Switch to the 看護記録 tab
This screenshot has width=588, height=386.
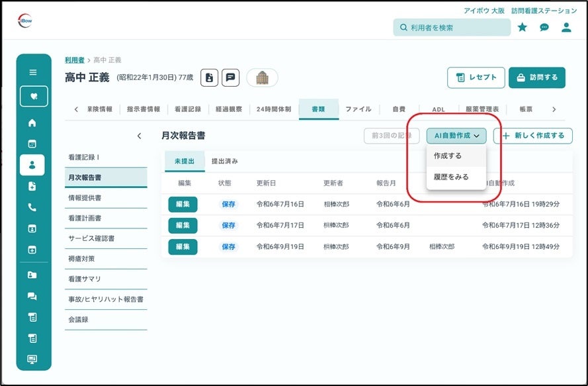coord(188,109)
